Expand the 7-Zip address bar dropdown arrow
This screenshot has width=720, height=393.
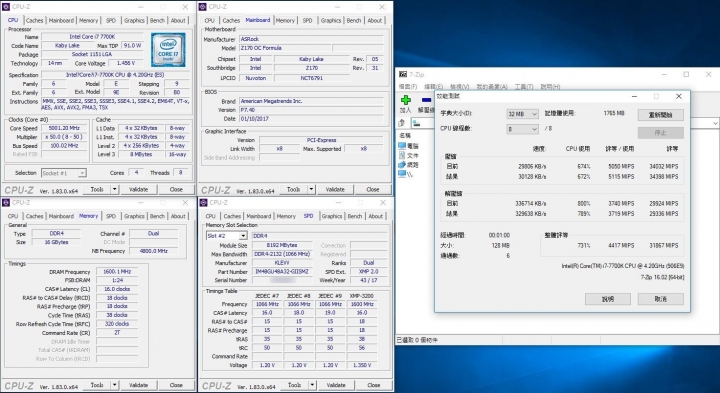(715, 123)
